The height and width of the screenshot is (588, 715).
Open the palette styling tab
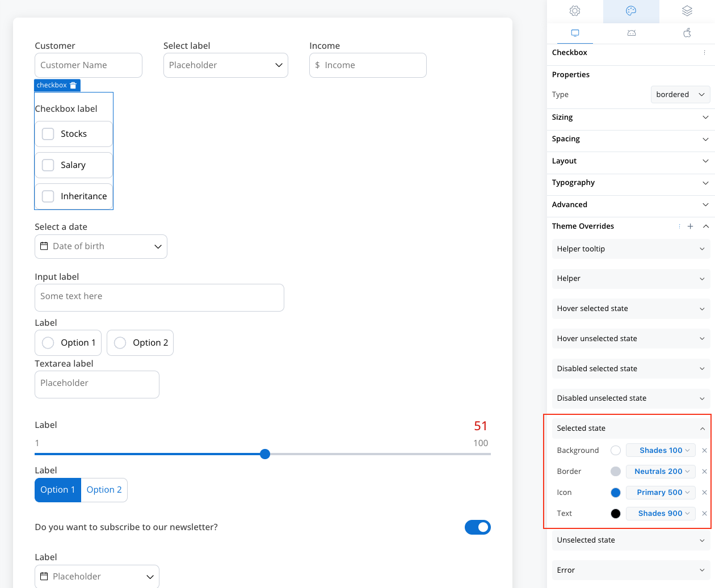click(631, 11)
